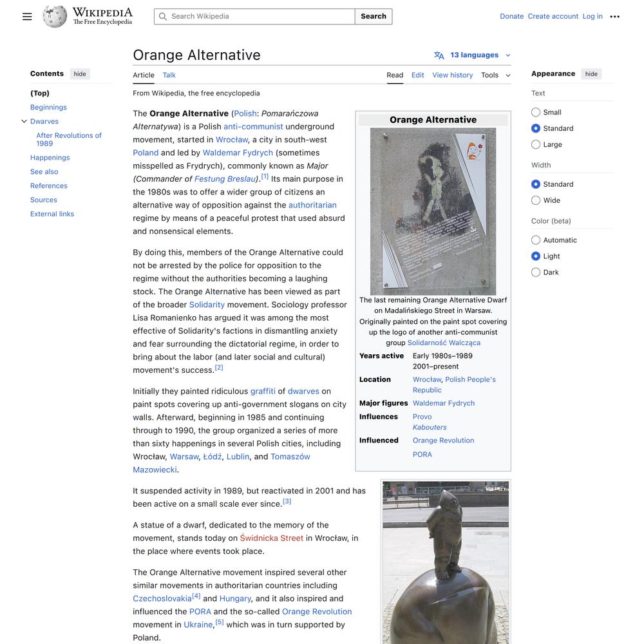Screen dimensions: 644x644
Task: Open the Solidarity movement link
Action: (x=207, y=305)
